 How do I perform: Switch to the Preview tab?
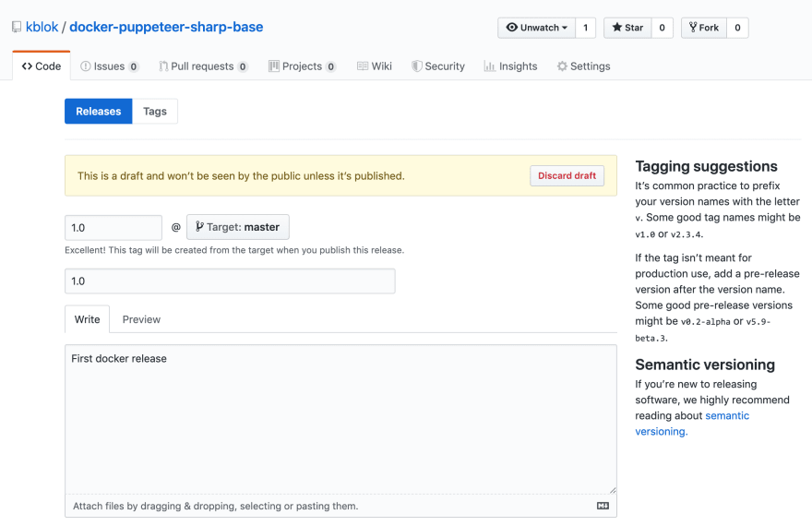(141, 319)
